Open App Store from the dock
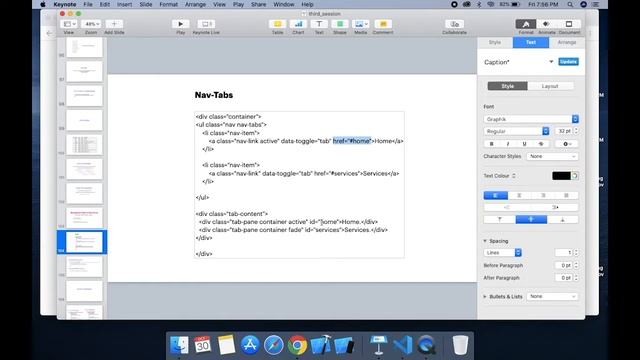 (250, 345)
